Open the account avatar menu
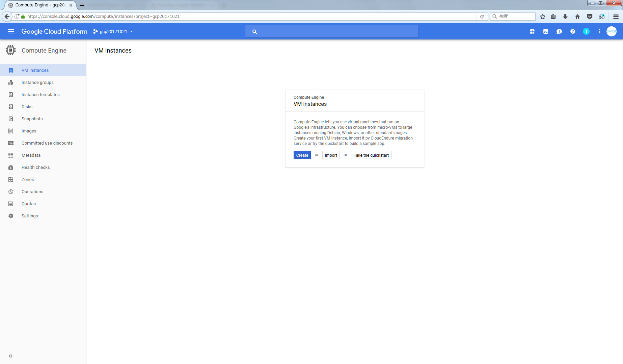This screenshot has height=364, width=623. [x=612, y=31]
